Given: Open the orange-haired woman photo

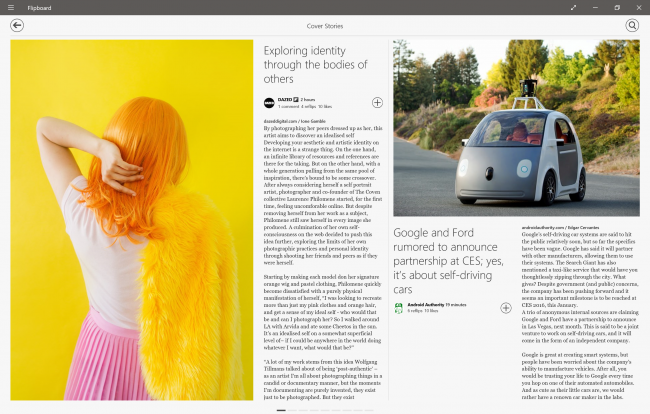Looking at the screenshot, I should pyautogui.click(x=132, y=220).
